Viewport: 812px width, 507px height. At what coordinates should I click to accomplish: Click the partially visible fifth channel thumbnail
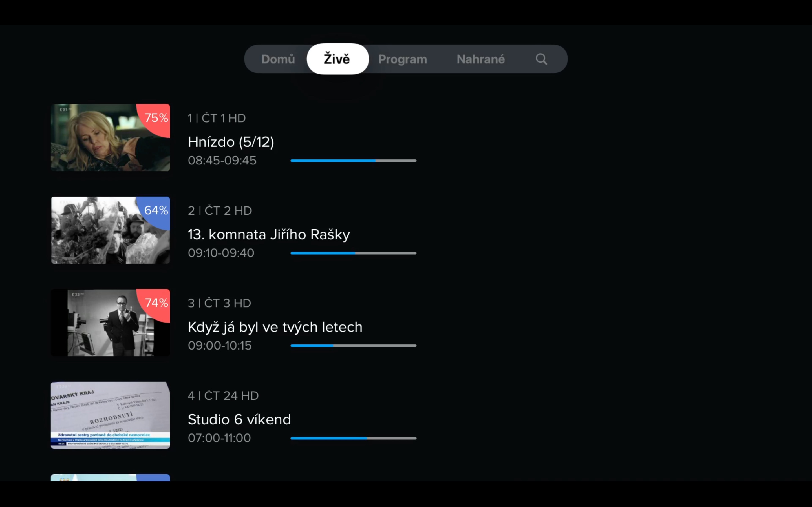(110, 478)
